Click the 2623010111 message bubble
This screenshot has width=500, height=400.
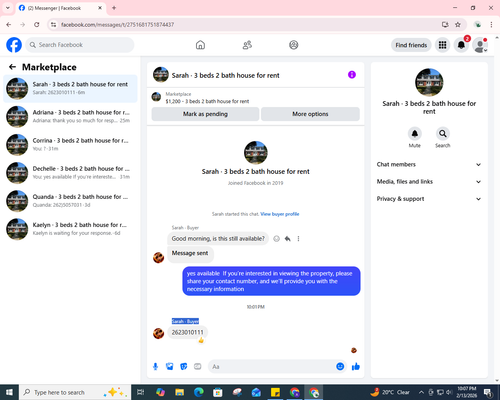[x=187, y=332]
